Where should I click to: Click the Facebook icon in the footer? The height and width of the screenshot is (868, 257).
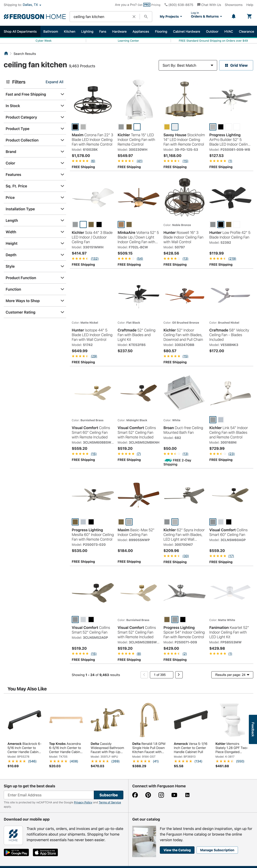tap(135, 795)
